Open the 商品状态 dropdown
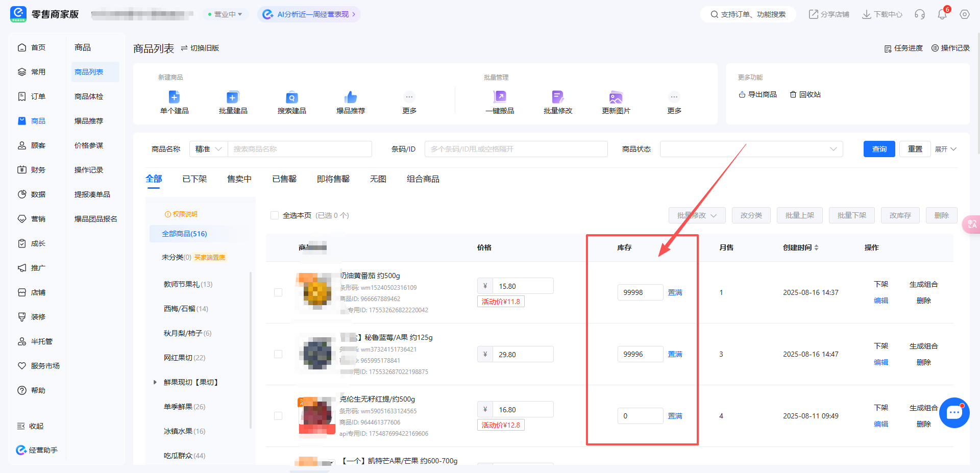980x473 pixels. [751, 148]
